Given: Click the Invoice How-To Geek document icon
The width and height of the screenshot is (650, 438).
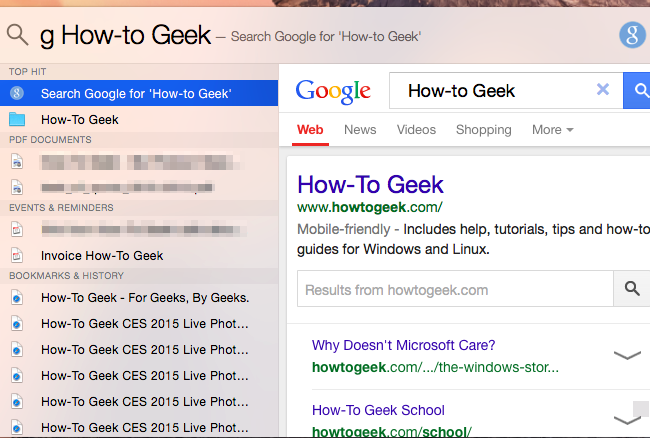Looking at the screenshot, I should tap(17, 255).
